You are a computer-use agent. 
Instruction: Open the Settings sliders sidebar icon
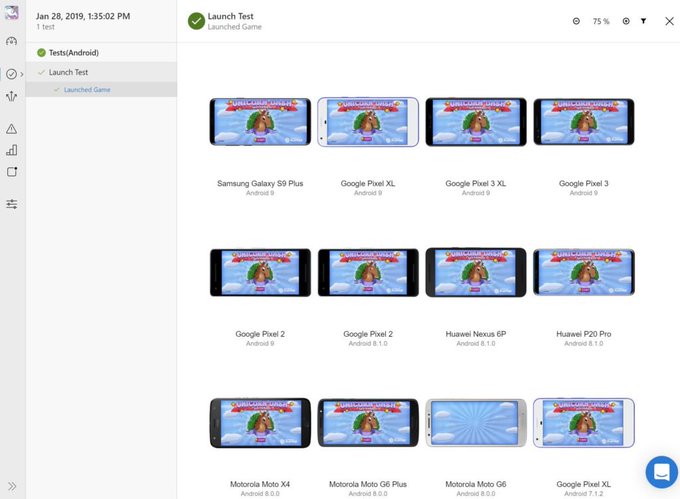(12, 204)
